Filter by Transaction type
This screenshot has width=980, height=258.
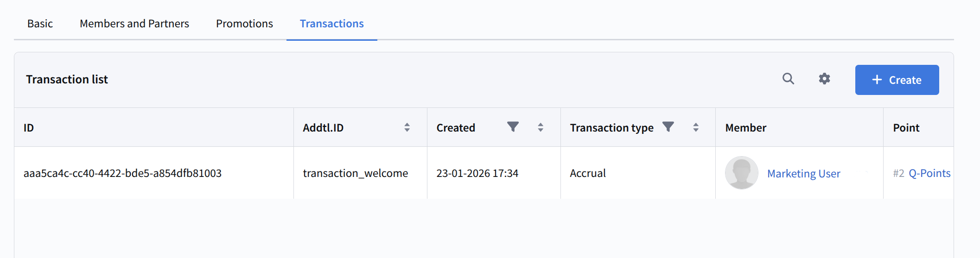tap(668, 127)
